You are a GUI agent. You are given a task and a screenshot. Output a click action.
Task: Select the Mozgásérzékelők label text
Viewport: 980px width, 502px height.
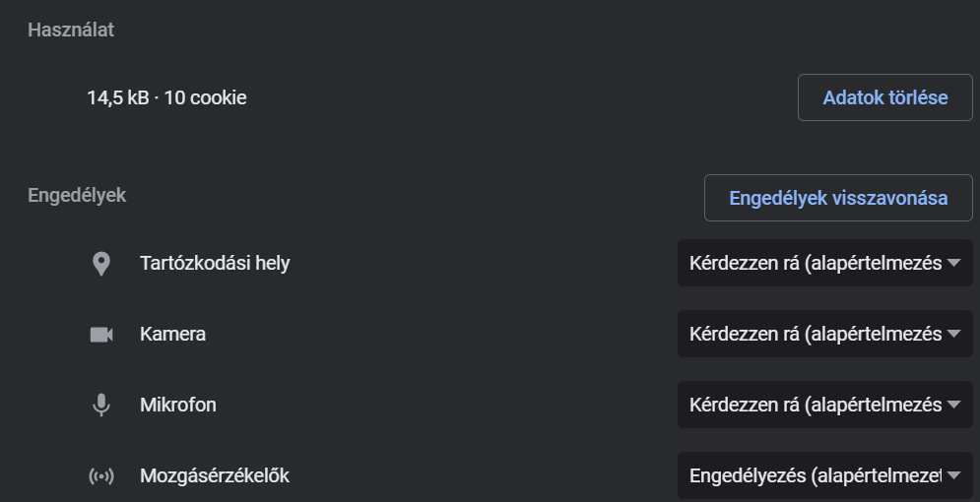(215, 475)
